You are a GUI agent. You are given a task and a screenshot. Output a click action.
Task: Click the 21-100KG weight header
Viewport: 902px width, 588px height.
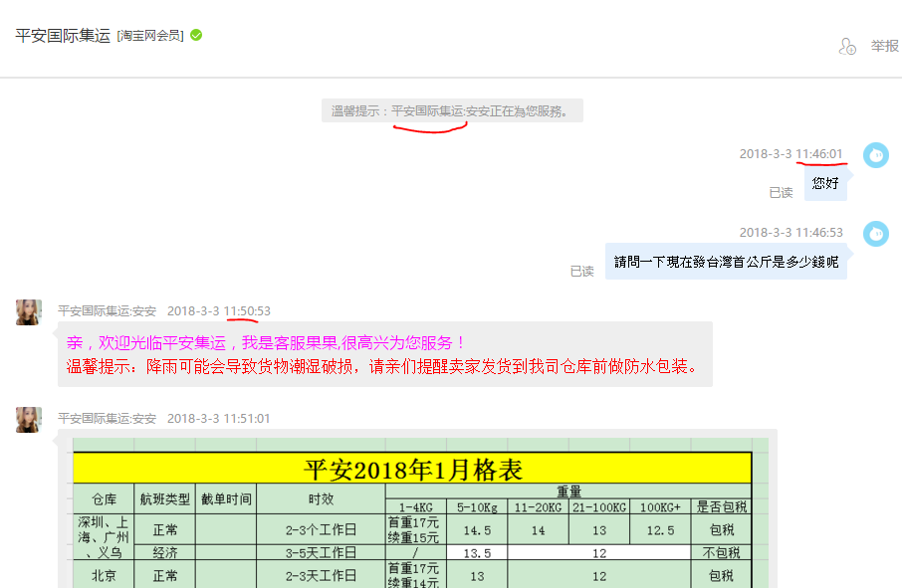click(598, 507)
